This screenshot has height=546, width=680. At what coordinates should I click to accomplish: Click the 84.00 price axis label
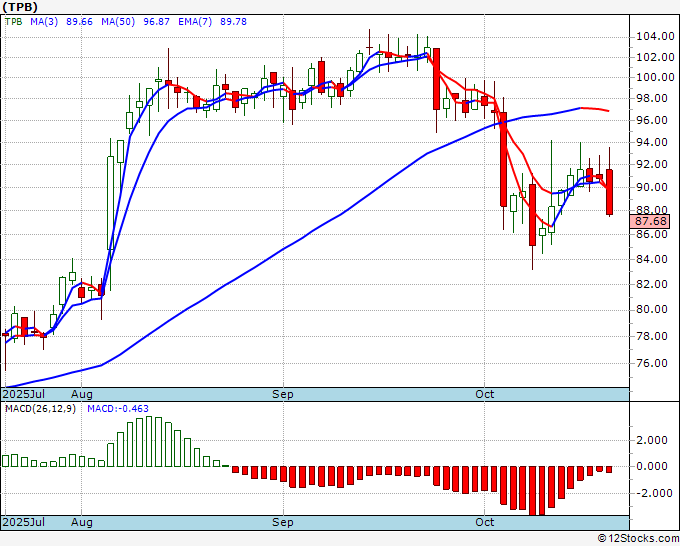coord(652,259)
